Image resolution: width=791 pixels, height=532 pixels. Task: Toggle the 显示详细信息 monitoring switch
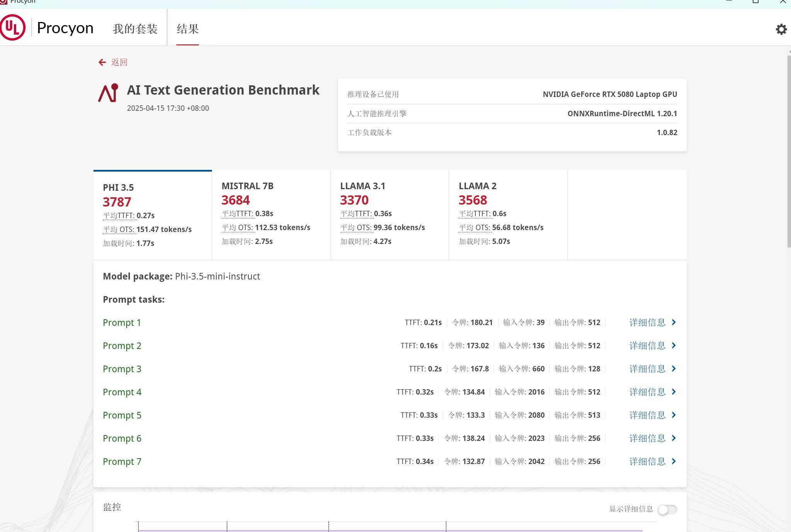tap(667, 510)
